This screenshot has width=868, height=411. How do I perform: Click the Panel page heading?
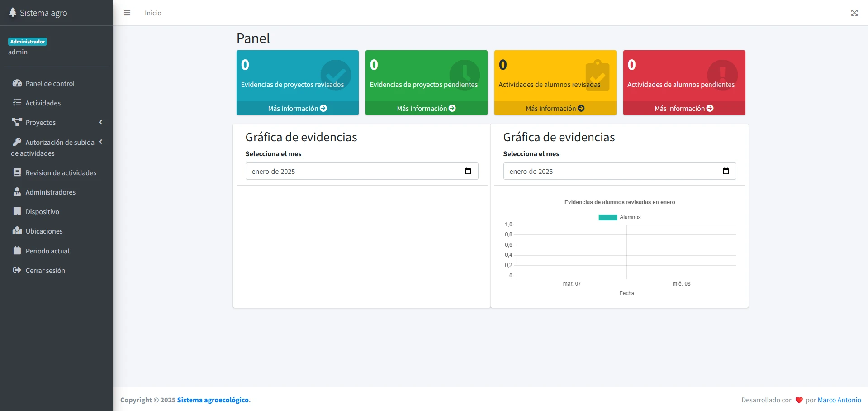pos(253,38)
